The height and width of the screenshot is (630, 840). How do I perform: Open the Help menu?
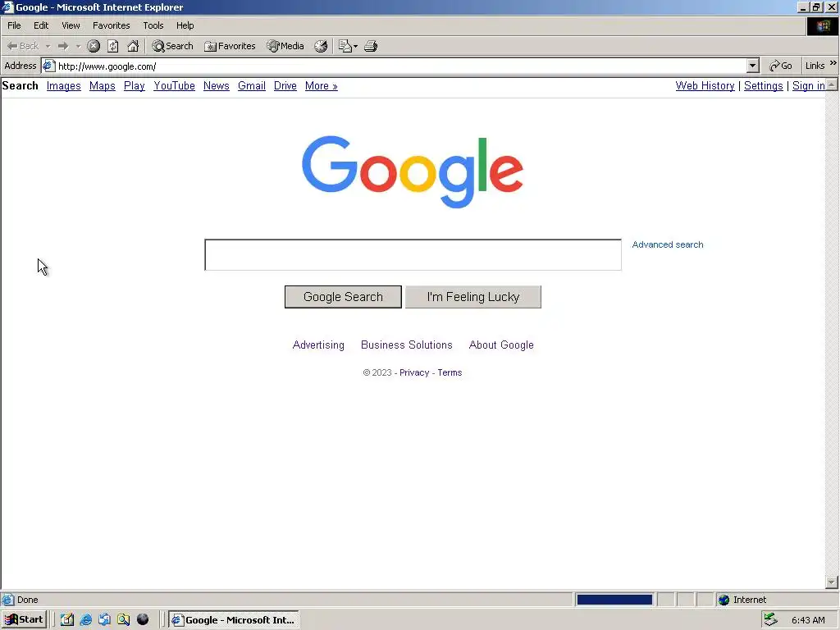[x=185, y=25]
